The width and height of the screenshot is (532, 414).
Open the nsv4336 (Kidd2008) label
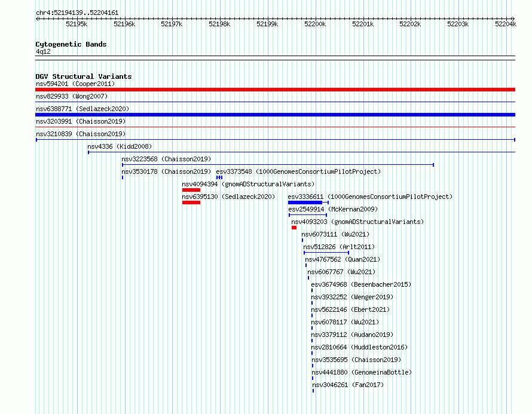pyautogui.click(x=120, y=146)
